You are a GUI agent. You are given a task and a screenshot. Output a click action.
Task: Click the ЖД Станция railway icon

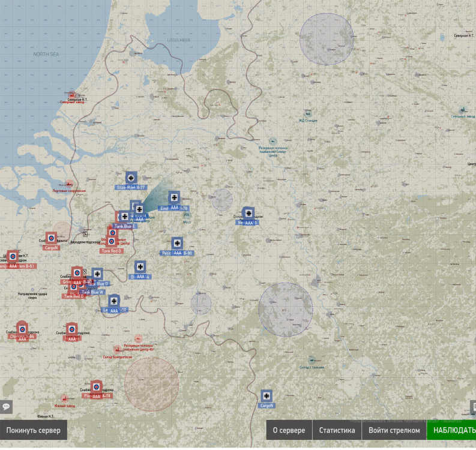tap(308, 114)
